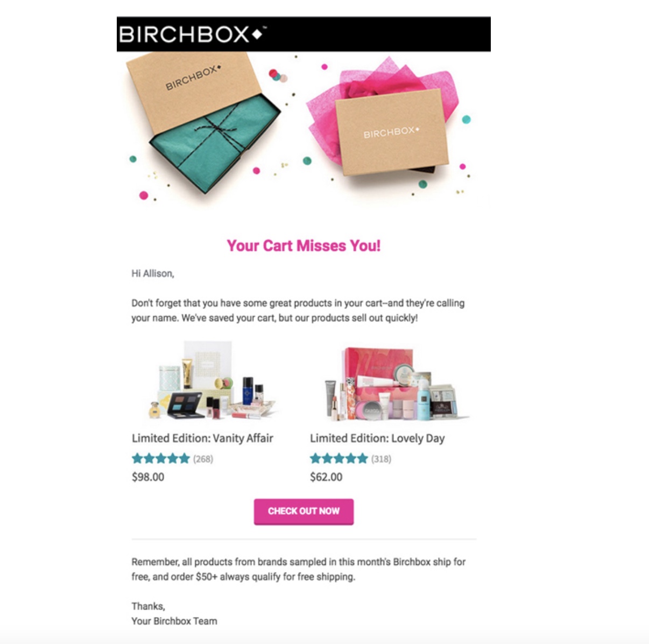
Task: Click the free shipping reminder paragraph
Action: pyautogui.click(x=299, y=569)
